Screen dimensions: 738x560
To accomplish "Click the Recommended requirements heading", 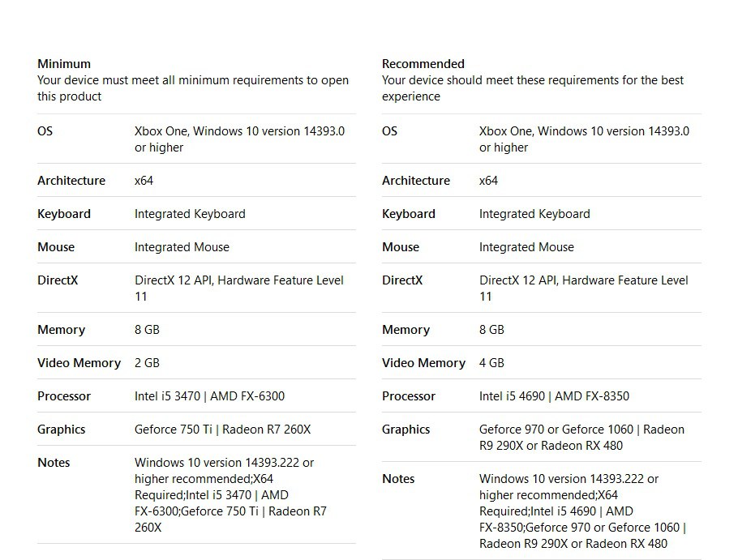I will point(423,63).
